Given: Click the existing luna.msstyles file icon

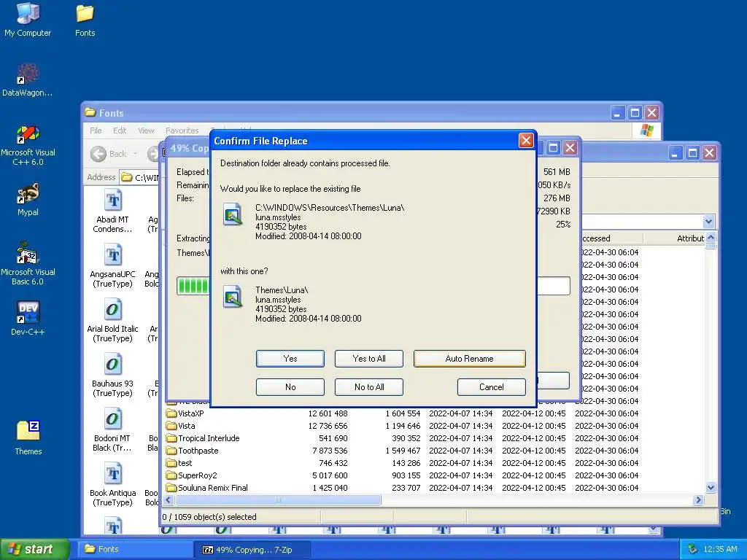Looking at the screenshot, I should click(233, 215).
